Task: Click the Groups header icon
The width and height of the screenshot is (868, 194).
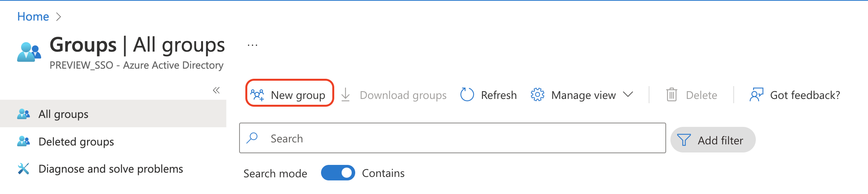Action: (29, 52)
